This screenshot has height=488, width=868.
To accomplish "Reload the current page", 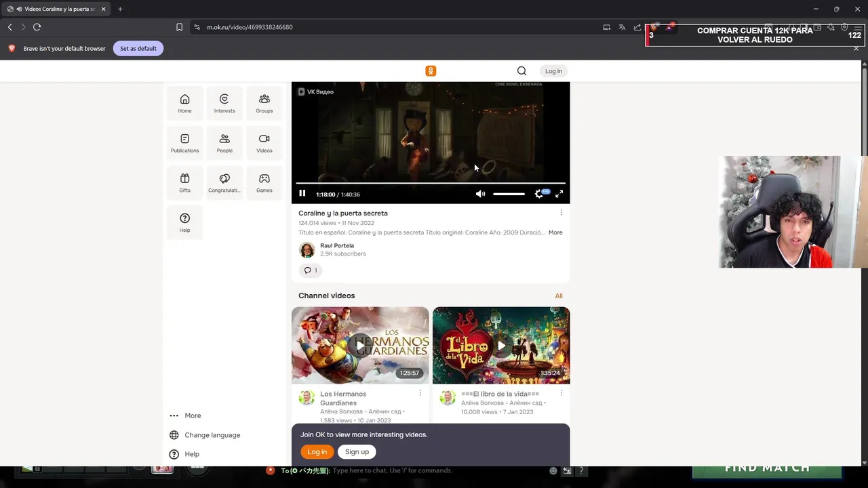I will point(37,27).
